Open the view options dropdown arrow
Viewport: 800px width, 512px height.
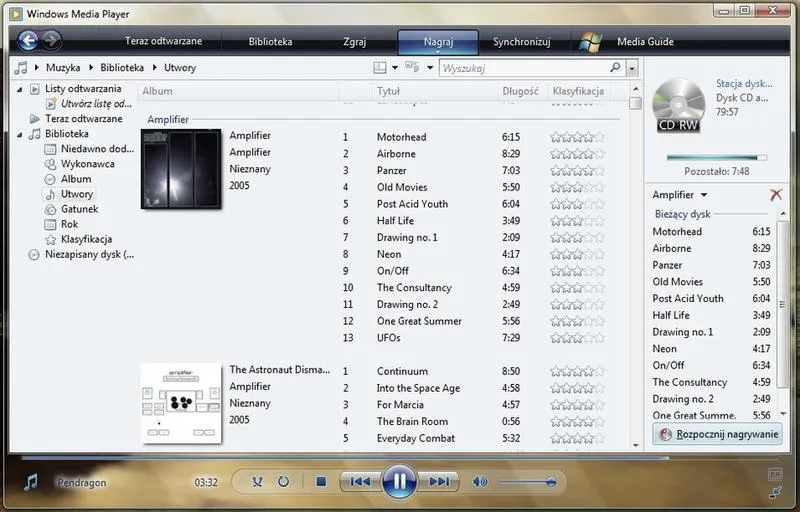pyautogui.click(x=430, y=67)
